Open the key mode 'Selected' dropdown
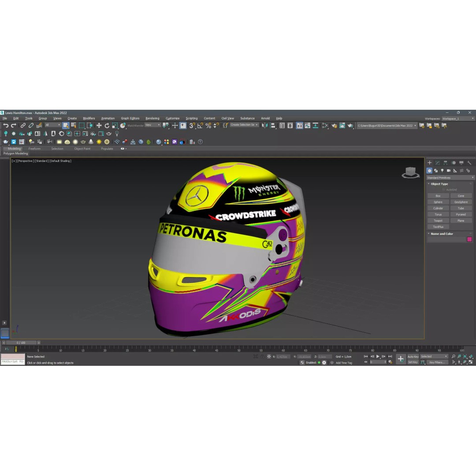Image resolution: width=476 pixels, height=476 pixels. click(434, 357)
